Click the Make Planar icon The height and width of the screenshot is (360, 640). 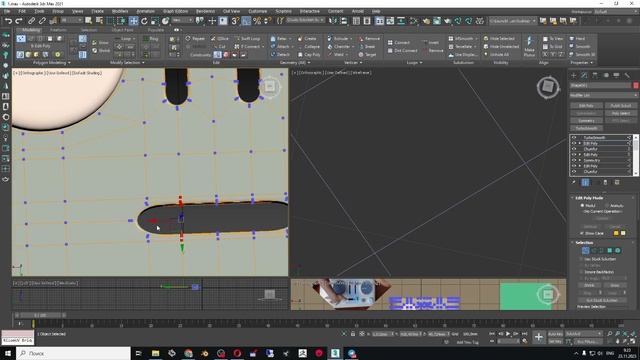[x=529, y=46]
